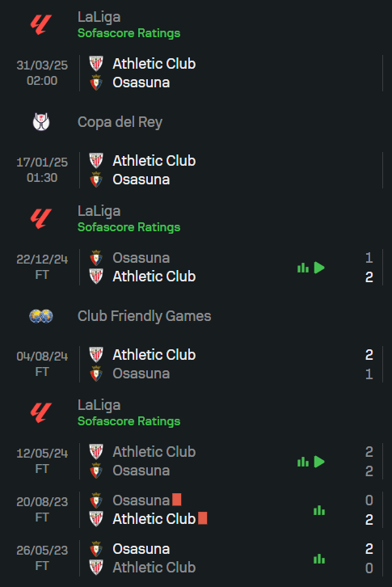Click Athletic Club crest in 31/03/25 fixture
The height and width of the screenshot is (587, 392).
pos(96,64)
